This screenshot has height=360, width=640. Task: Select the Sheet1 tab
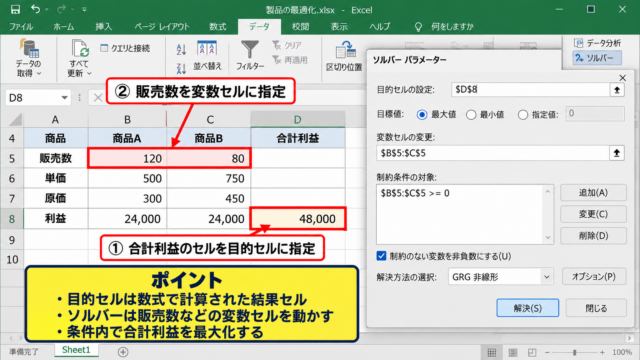point(76,350)
